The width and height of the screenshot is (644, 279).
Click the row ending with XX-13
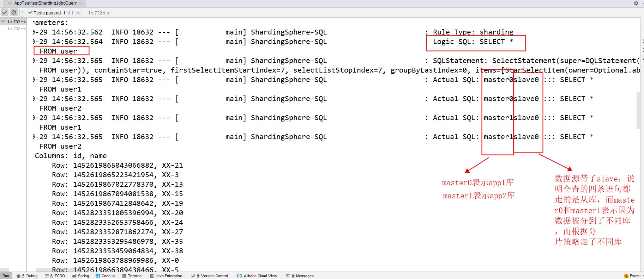118,184
